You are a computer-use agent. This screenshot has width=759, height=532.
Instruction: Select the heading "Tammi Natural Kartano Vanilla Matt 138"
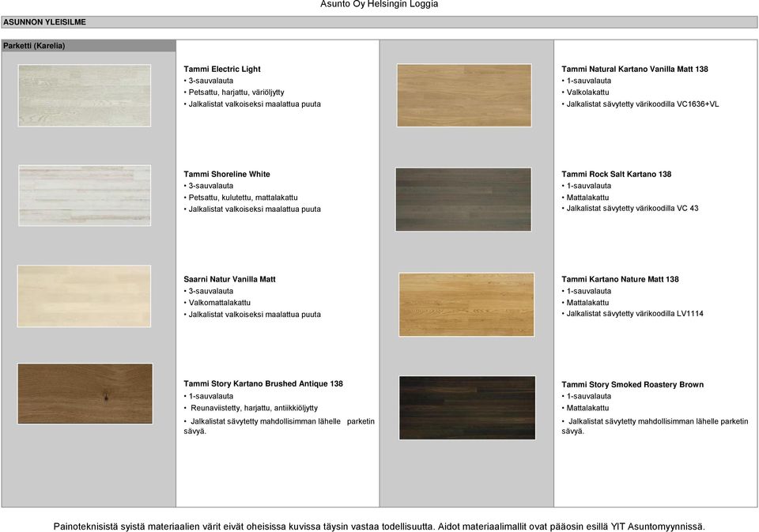[635, 70]
